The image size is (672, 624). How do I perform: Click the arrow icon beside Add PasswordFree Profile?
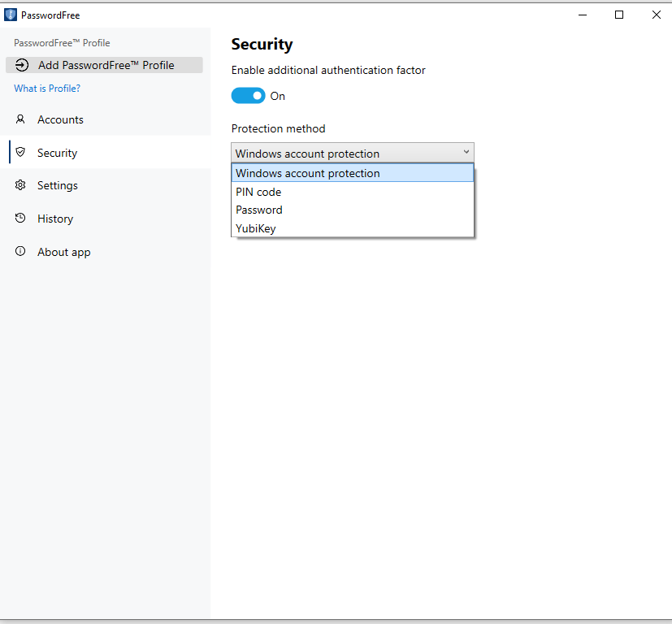(22, 65)
